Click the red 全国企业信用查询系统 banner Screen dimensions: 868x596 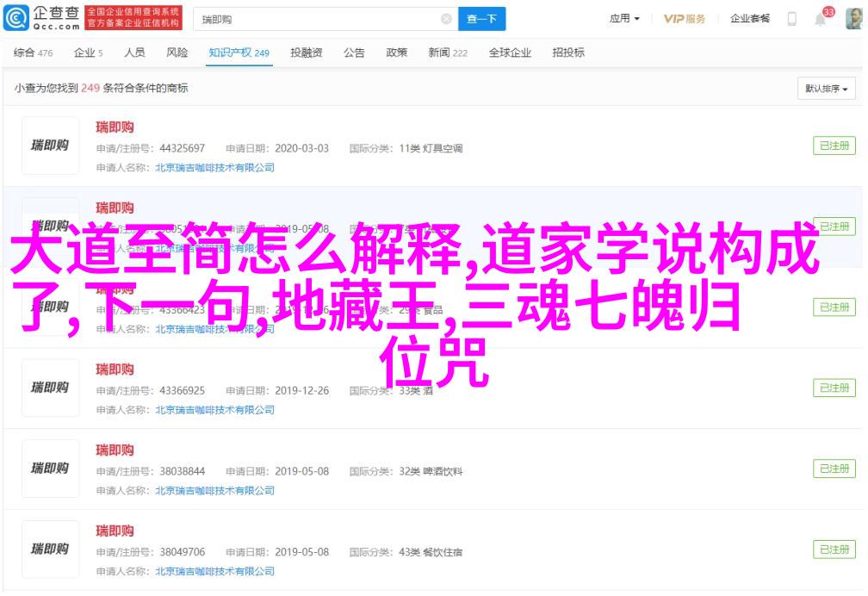133,18
